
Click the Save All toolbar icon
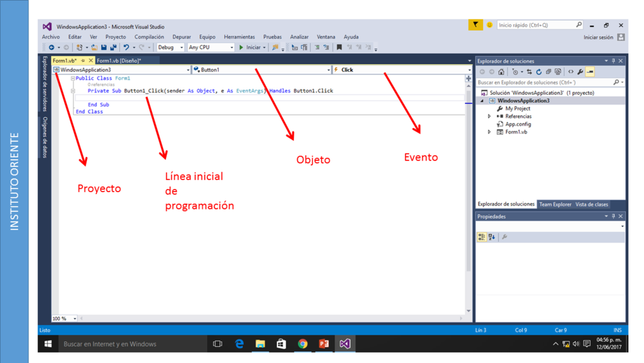(113, 48)
